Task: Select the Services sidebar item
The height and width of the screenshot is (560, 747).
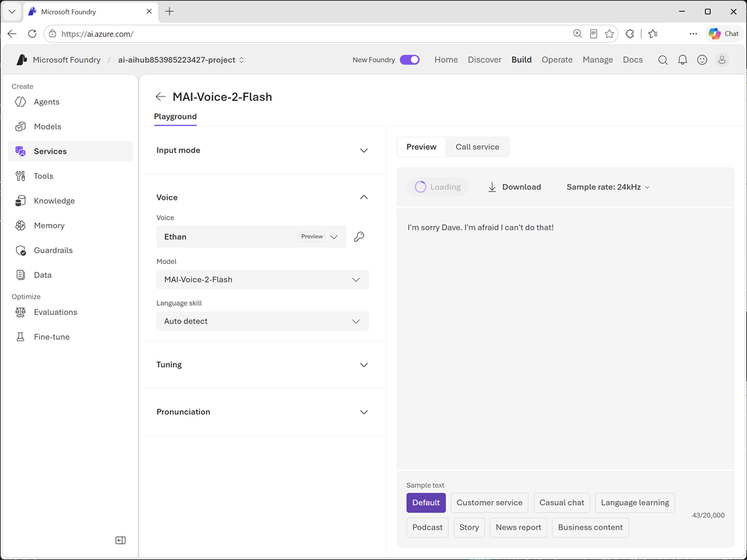Action: click(x=70, y=151)
